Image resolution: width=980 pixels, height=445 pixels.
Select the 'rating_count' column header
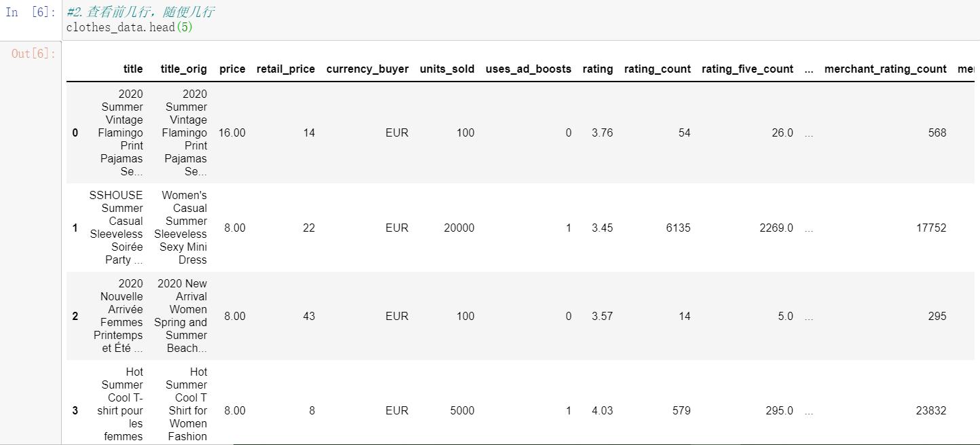point(657,69)
